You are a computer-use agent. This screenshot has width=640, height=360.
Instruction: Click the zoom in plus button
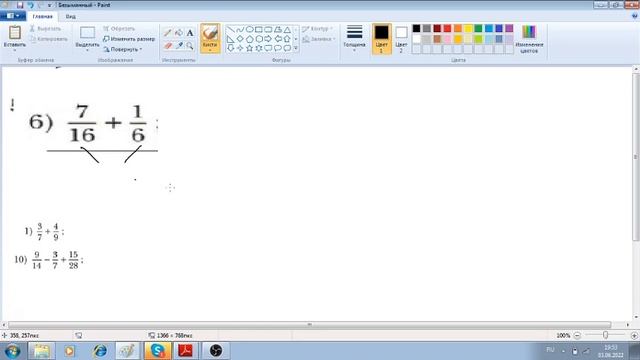[x=634, y=336]
